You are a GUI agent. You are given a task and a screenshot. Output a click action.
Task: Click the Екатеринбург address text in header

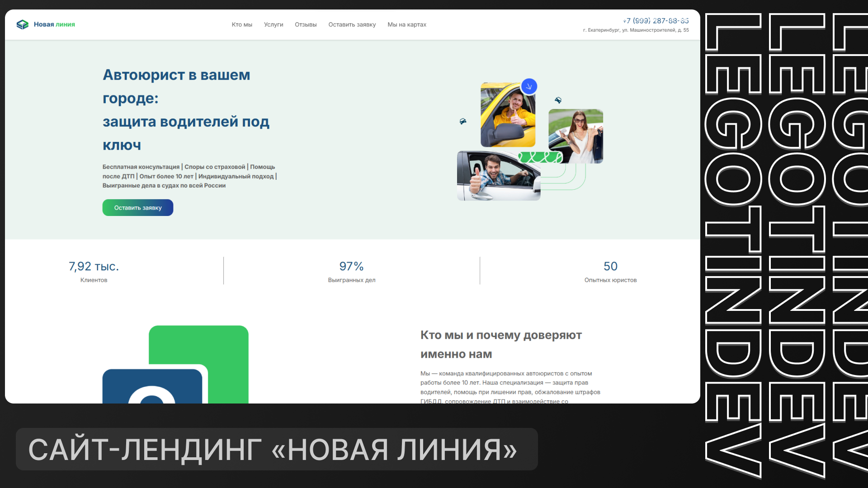click(x=636, y=30)
